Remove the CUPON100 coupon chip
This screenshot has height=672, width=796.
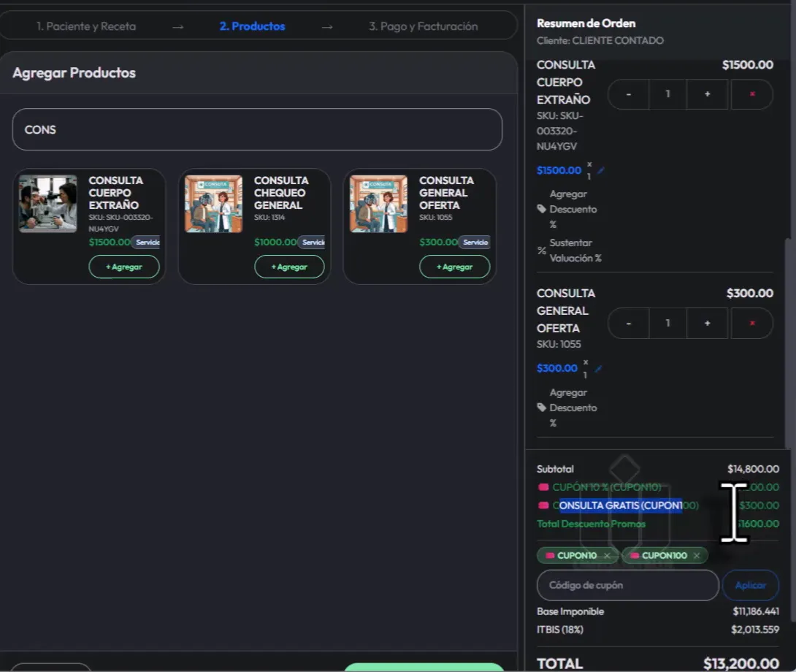697,555
